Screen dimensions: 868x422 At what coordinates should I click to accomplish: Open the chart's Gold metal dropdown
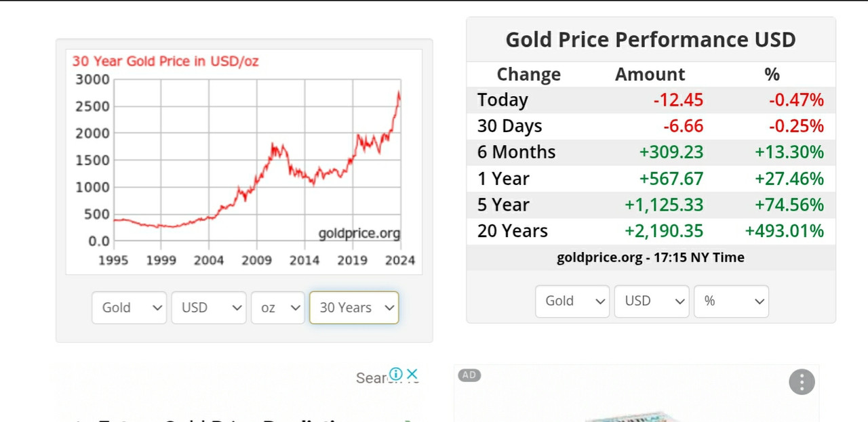(x=129, y=308)
